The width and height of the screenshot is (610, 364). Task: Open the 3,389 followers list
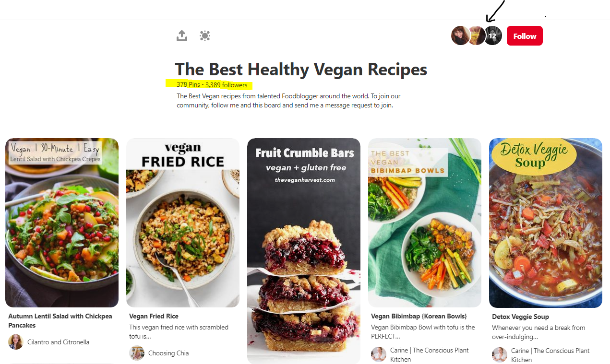tap(226, 85)
